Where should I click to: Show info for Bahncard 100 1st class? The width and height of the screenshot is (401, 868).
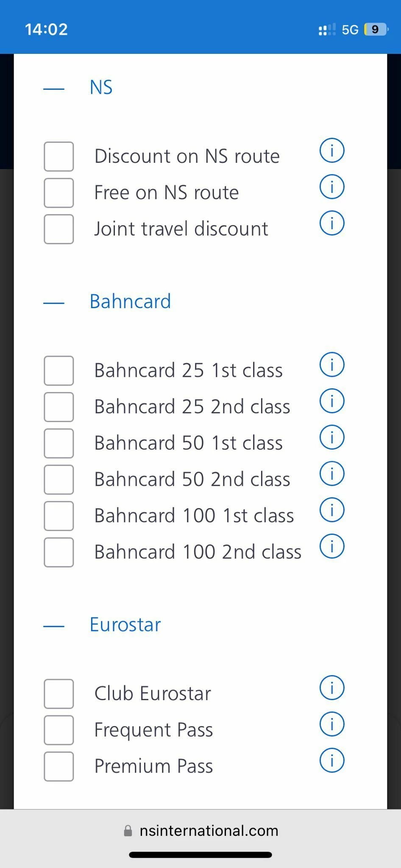tap(331, 510)
